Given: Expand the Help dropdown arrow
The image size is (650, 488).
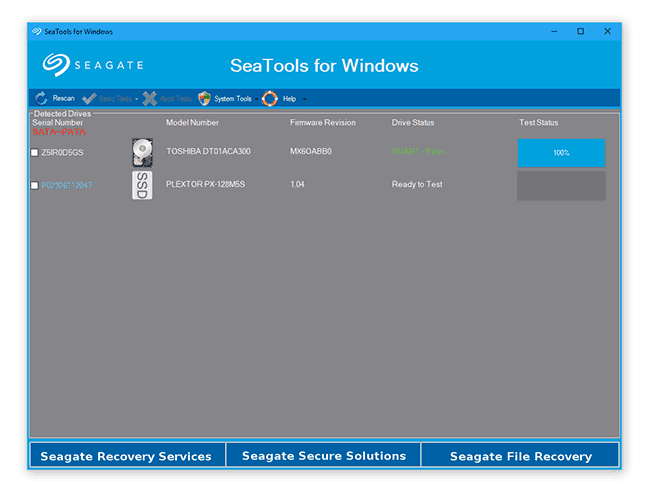Looking at the screenshot, I should coord(305,99).
